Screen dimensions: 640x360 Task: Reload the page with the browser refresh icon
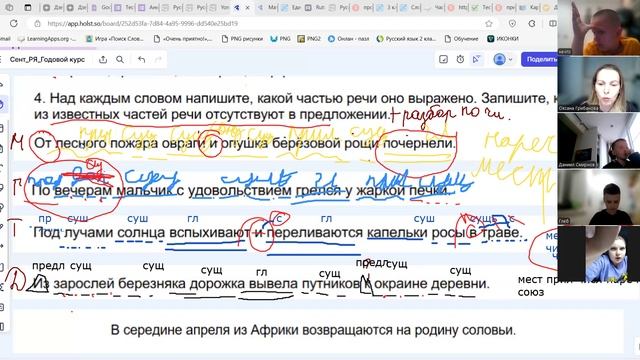tap(13, 23)
